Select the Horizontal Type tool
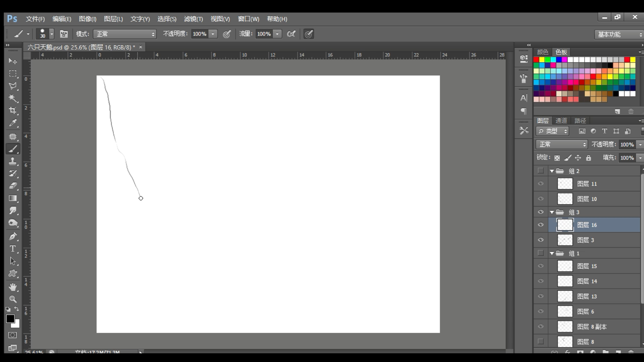The width and height of the screenshot is (644, 362). (x=13, y=249)
